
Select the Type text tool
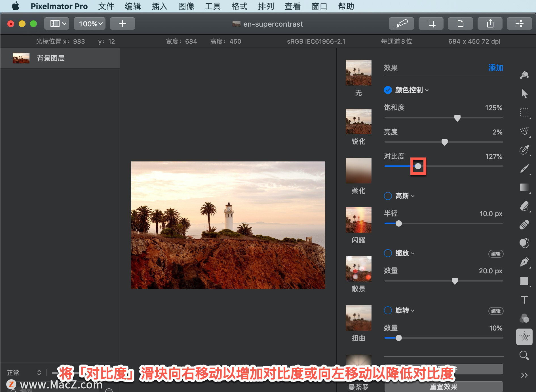[524, 299]
